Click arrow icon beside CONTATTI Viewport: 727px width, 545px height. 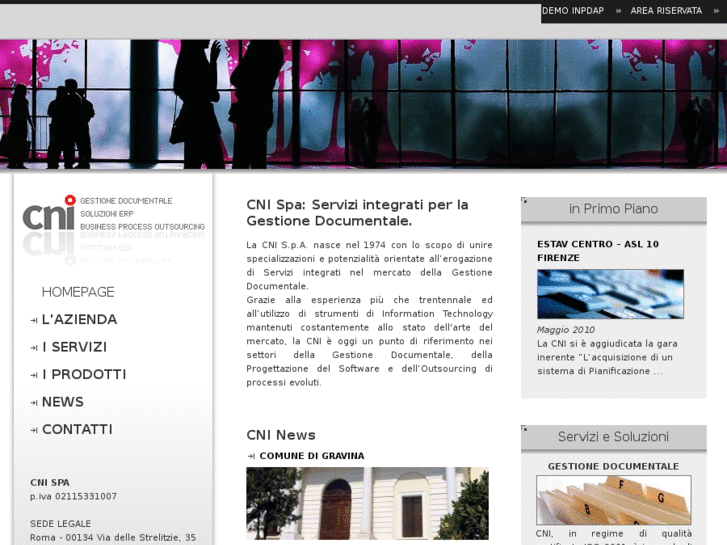click(x=34, y=430)
